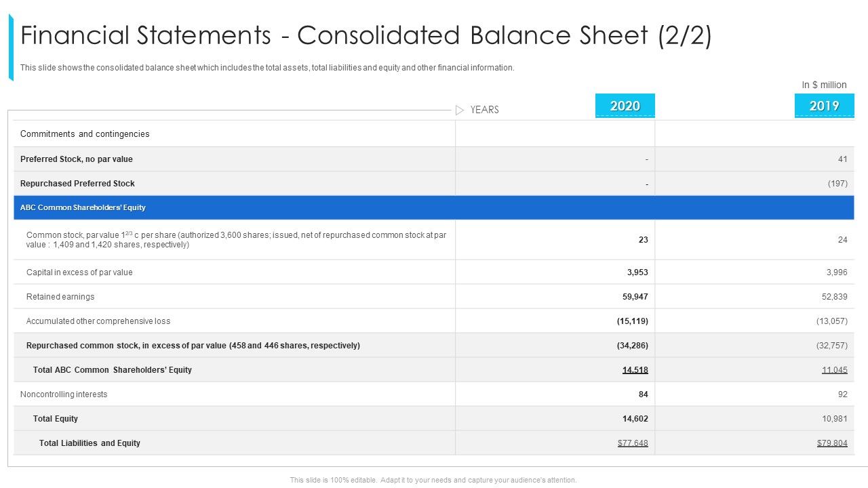Select the 2020 year header tab
Image resolution: width=868 pixels, height=488 pixels.
[625, 106]
